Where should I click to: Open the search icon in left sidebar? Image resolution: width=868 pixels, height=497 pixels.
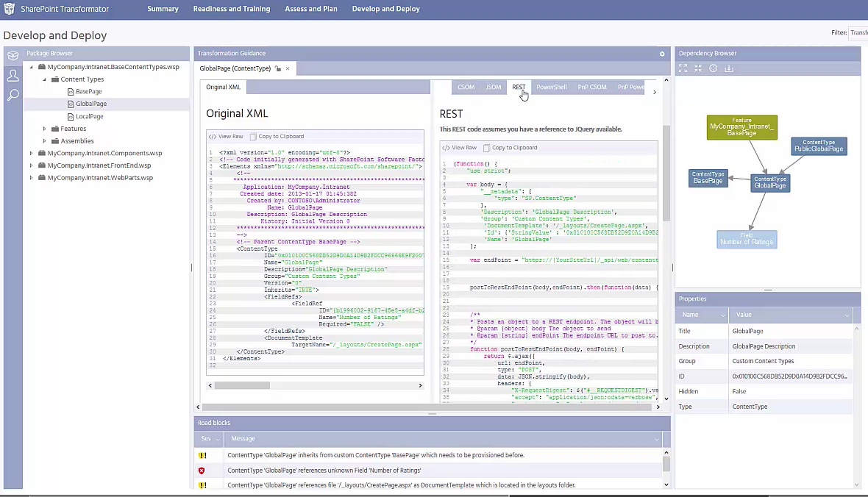[13, 95]
